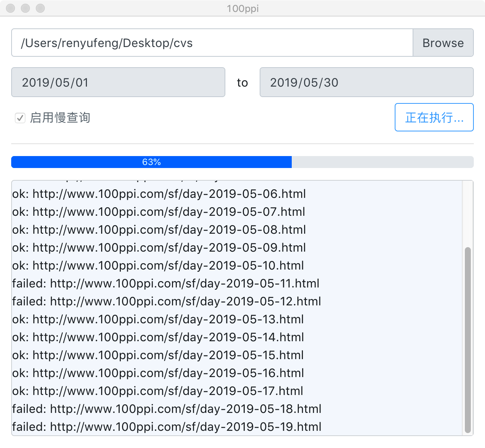Viewport: 485px width, 448px height.
Task: Click the 63% progress bar
Action: click(x=242, y=162)
